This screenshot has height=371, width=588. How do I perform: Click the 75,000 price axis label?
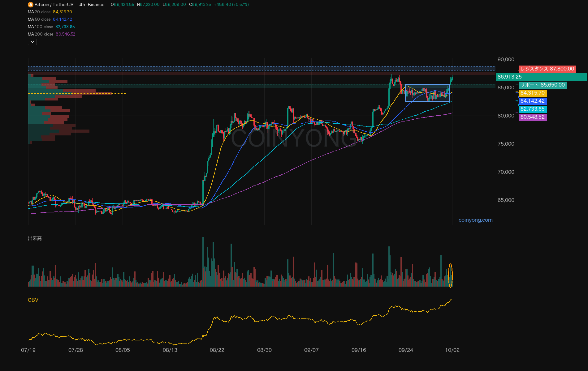coord(506,144)
